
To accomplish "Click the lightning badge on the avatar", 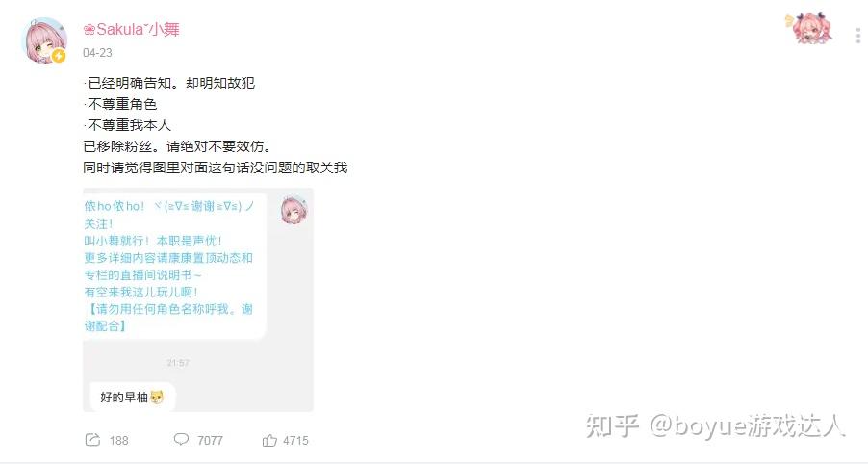I will tap(59, 56).
